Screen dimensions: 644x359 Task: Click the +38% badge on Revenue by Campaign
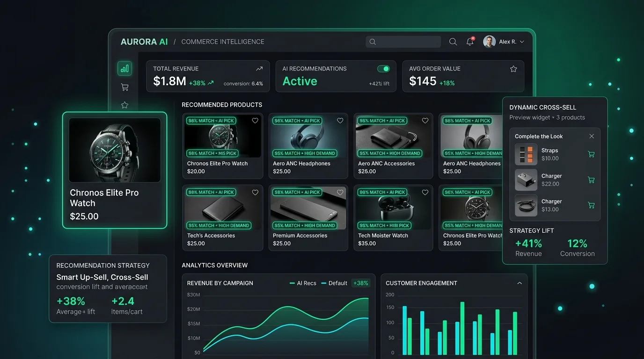361,283
